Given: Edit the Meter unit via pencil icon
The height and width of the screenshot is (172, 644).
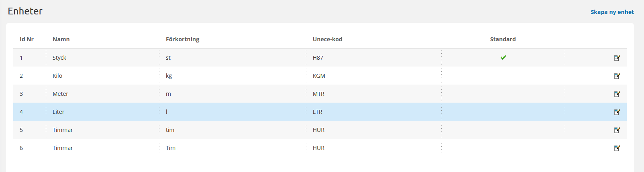Looking at the screenshot, I should 617,94.
